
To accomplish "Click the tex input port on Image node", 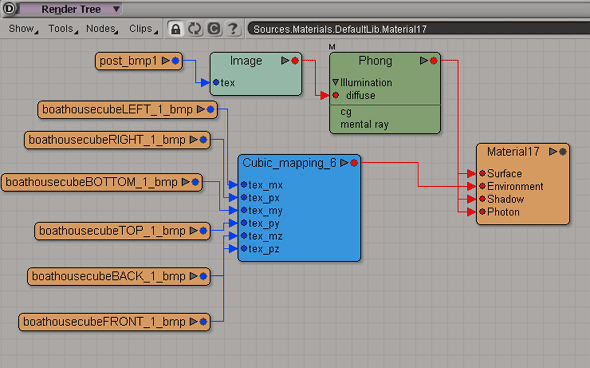I will click(x=216, y=82).
